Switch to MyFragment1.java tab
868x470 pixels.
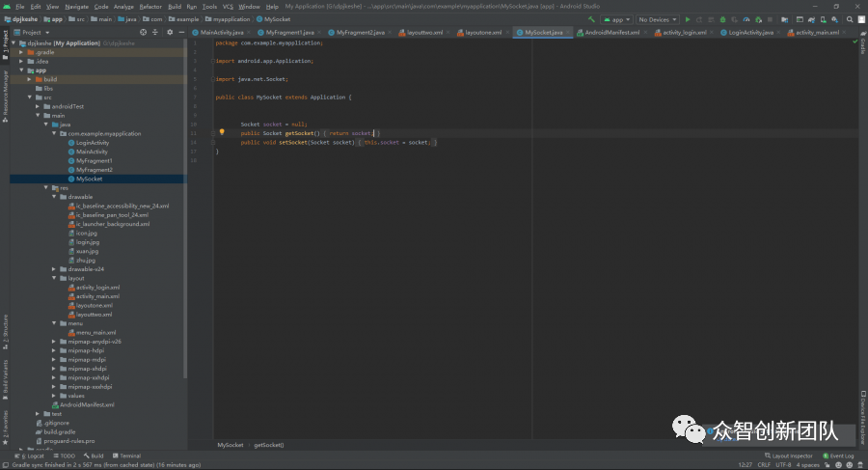[x=289, y=32]
